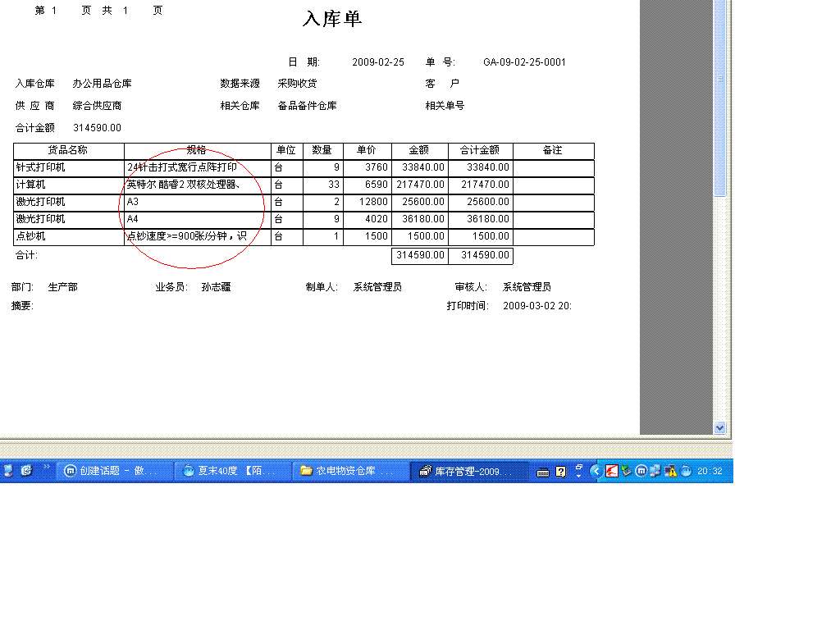840x630 pixels.
Task: Open the network connection tray icon
Action: tap(655, 471)
